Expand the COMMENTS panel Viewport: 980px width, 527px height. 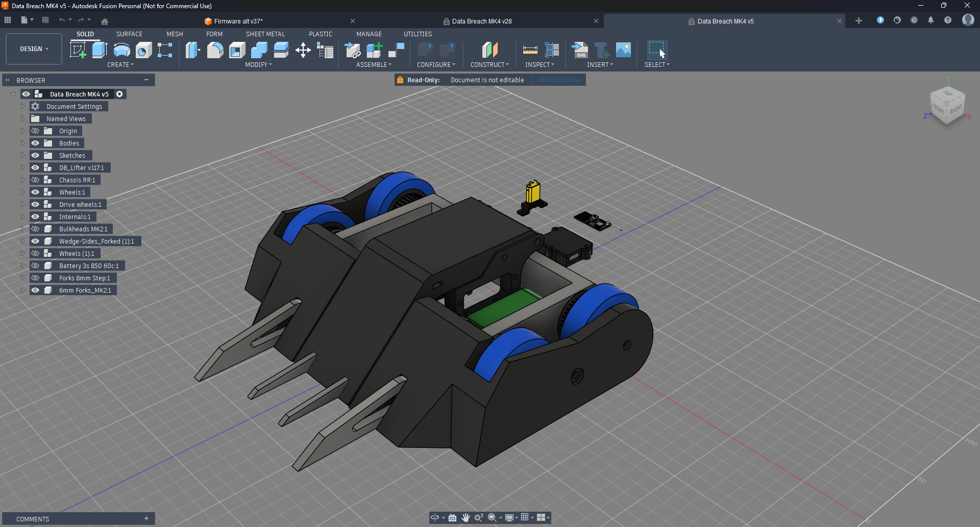146,519
